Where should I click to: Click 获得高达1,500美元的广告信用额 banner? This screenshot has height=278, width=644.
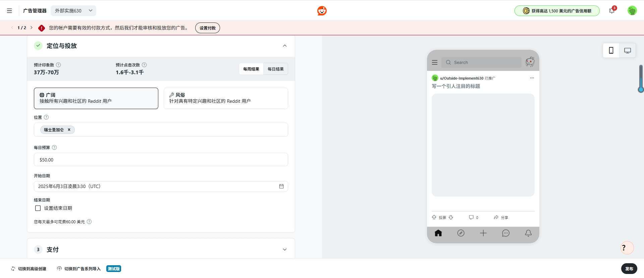557,11
